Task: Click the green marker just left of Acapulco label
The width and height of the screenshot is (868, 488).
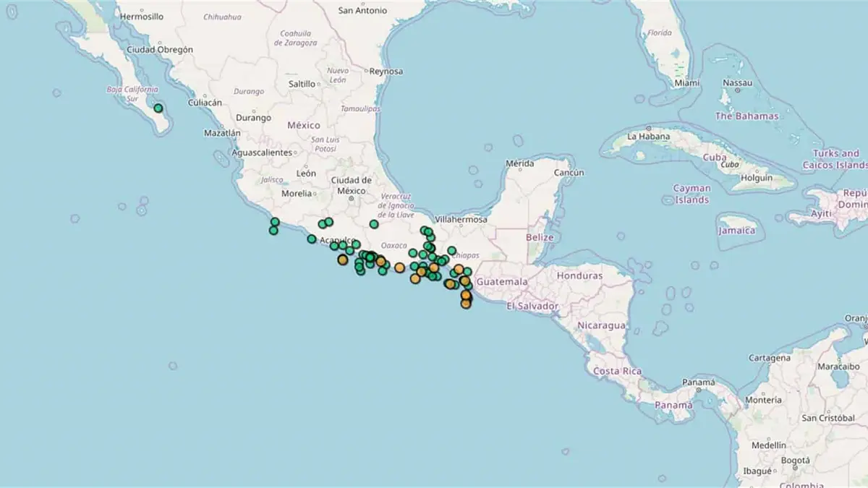Action: point(312,239)
